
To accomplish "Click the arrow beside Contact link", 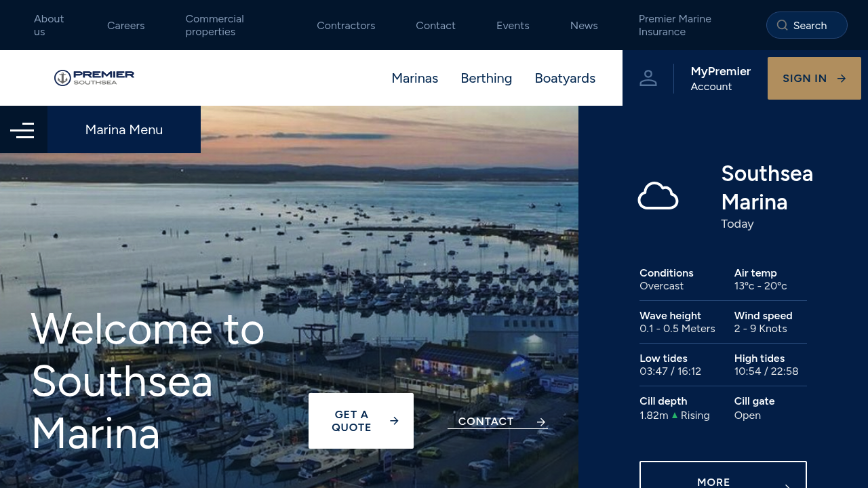I will [x=541, y=422].
